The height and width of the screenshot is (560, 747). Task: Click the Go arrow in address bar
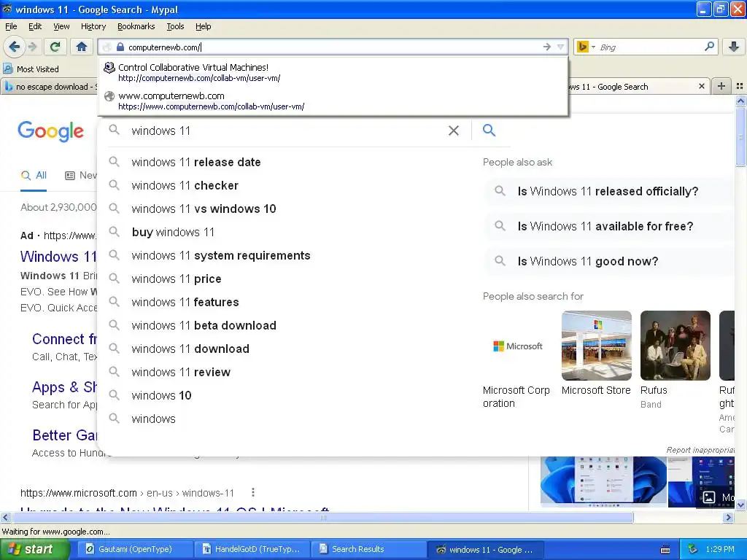[x=547, y=47]
